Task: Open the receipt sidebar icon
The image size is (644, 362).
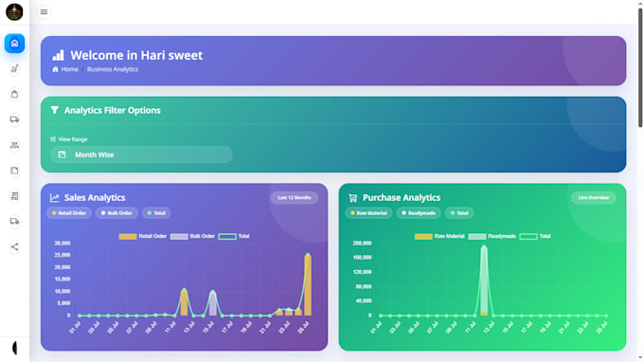Action: coord(14,196)
